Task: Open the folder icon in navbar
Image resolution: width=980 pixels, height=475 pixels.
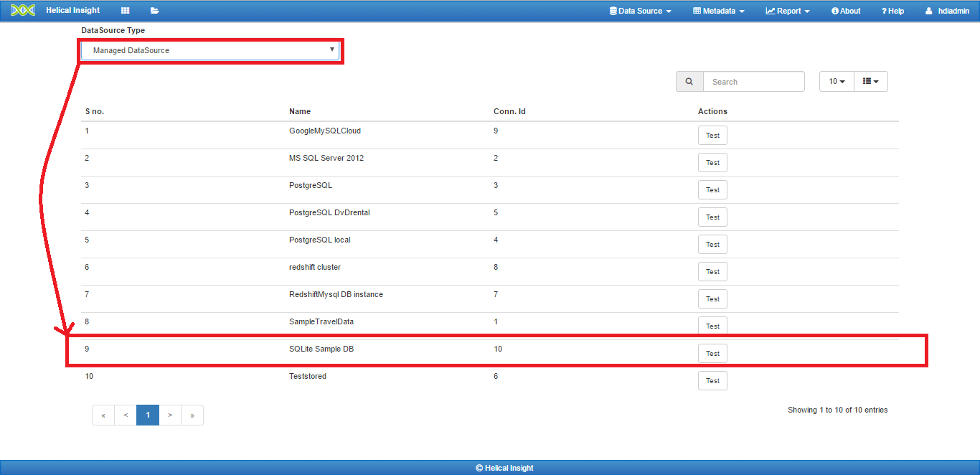Action: pyautogui.click(x=155, y=11)
